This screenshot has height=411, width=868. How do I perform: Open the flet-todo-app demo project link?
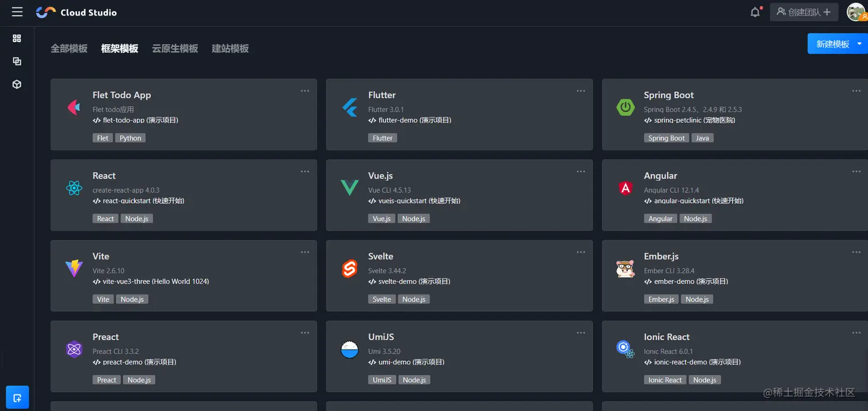pyautogui.click(x=135, y=121)
